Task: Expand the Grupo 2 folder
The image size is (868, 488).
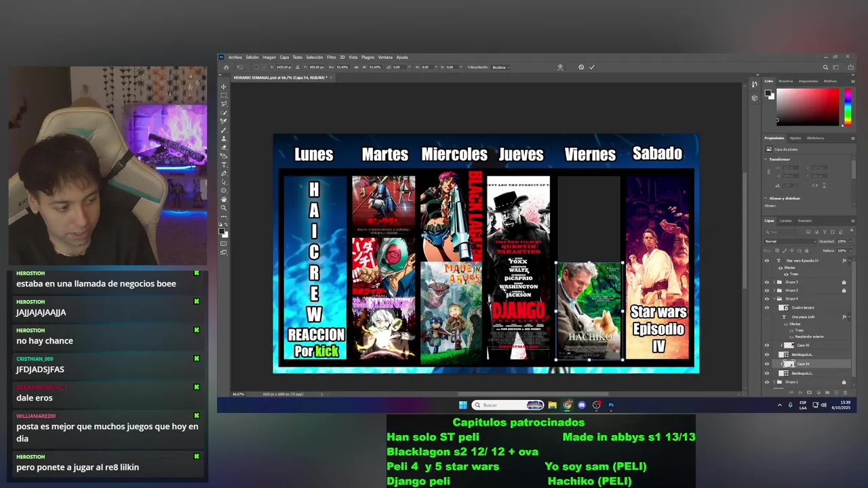Action: tap(774, 290)
